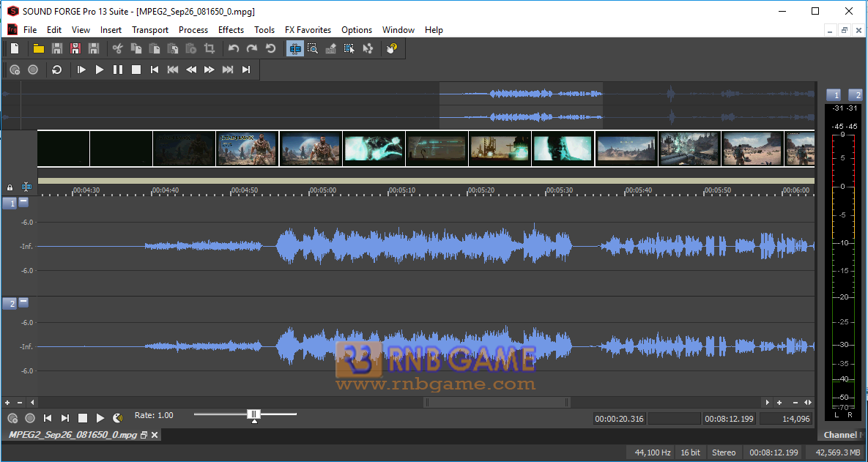Click the Crop/Trim icon in the toolbar

pos(209,48)
